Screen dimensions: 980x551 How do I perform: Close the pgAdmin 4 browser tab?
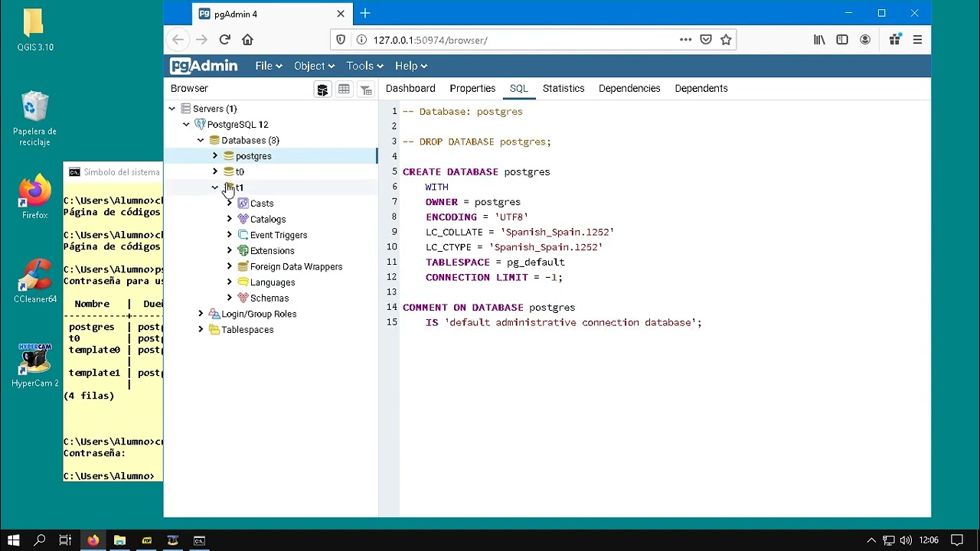341,14
